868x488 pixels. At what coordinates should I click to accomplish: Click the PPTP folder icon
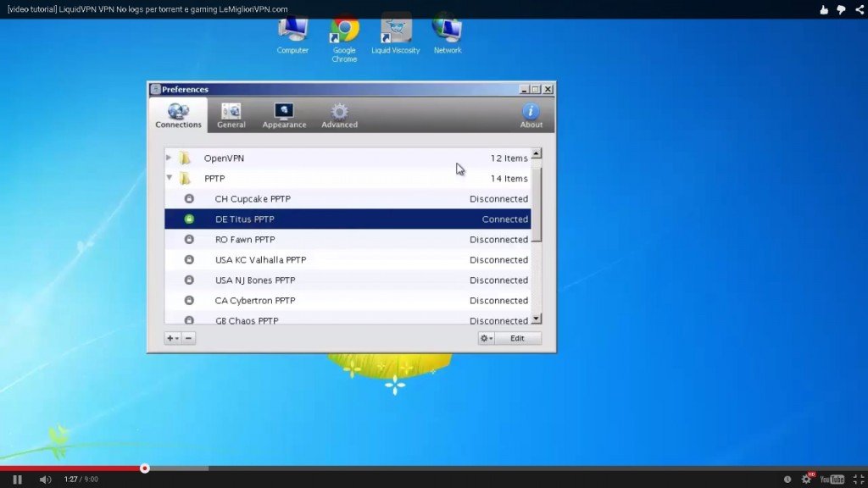pos(184,178)
